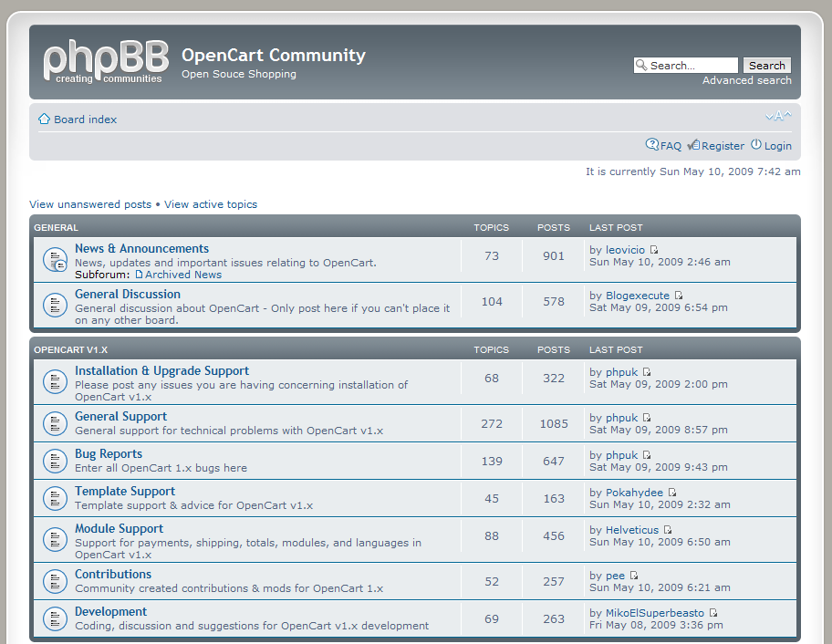Click the magnifier icon in search box
Image resolution: width=832 pixels, height=644 pixels.
[641, 65]
